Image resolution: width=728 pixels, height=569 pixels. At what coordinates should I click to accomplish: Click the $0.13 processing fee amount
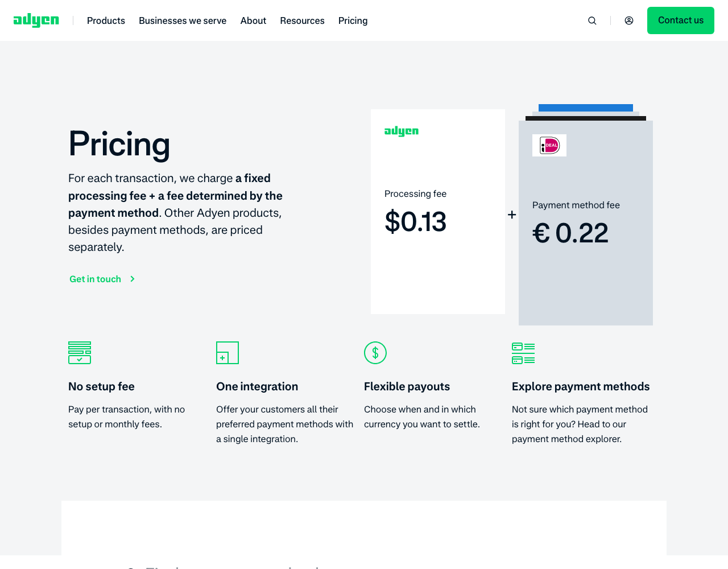pyautogui.click(x=416, y=221)
